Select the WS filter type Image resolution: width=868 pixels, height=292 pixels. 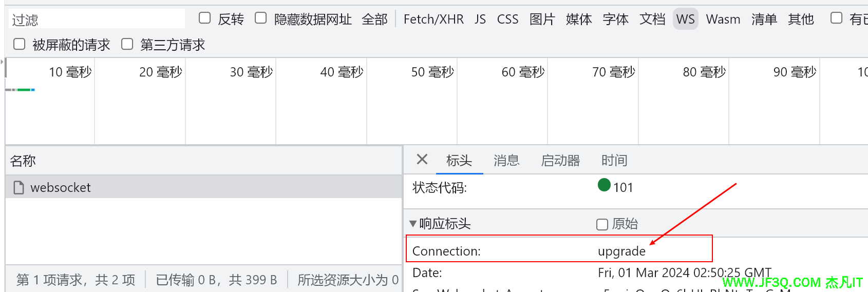685,20
